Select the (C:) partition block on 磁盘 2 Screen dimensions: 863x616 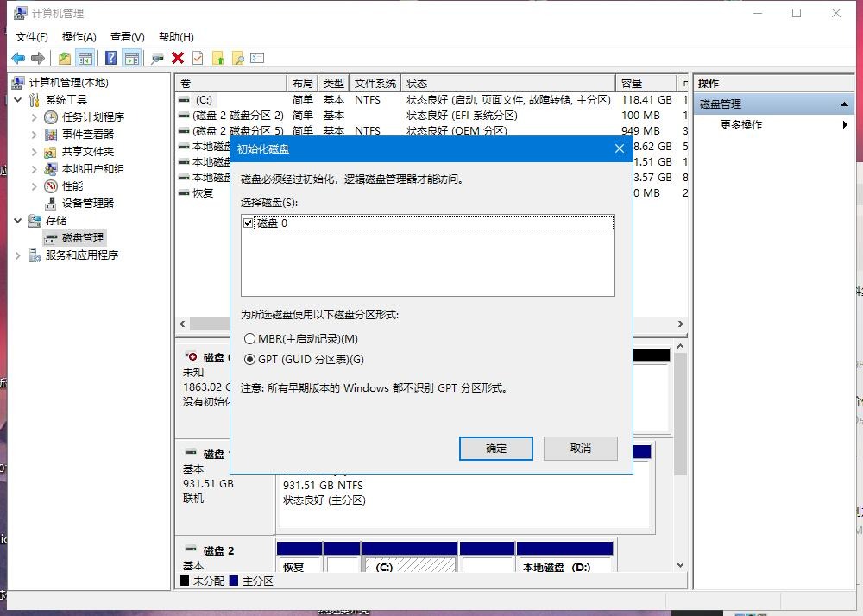409,557
